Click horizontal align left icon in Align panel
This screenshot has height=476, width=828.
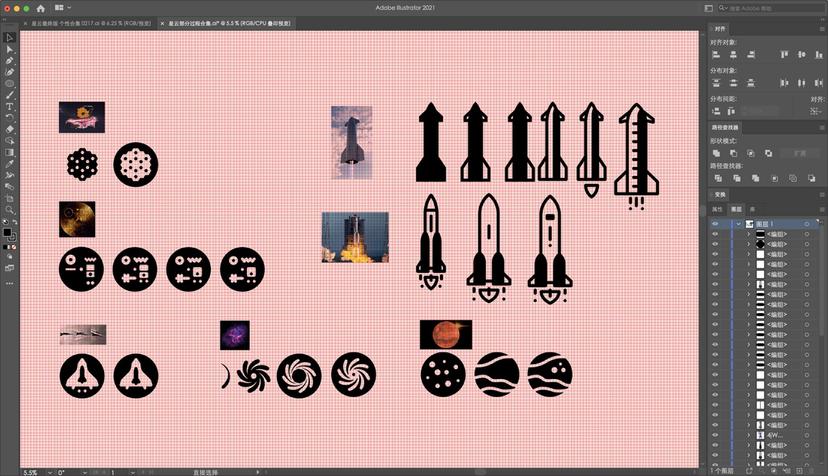717,56
